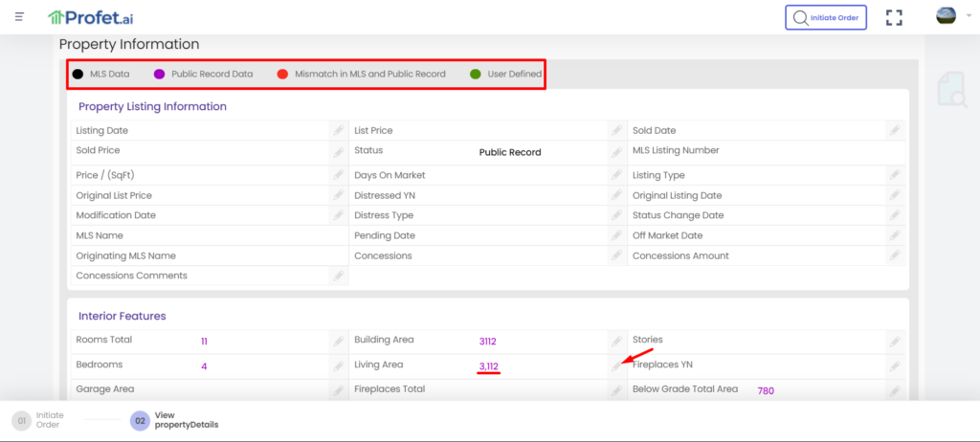
Task: Edit the Listing Date field pencil
Action: click(338, 130)
